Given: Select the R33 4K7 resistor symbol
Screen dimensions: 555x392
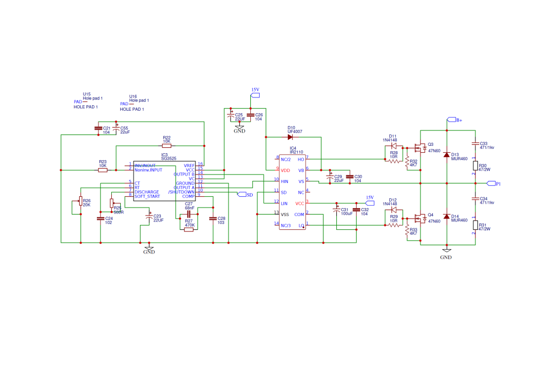Looking at the screenshot, I should [407, 231].
